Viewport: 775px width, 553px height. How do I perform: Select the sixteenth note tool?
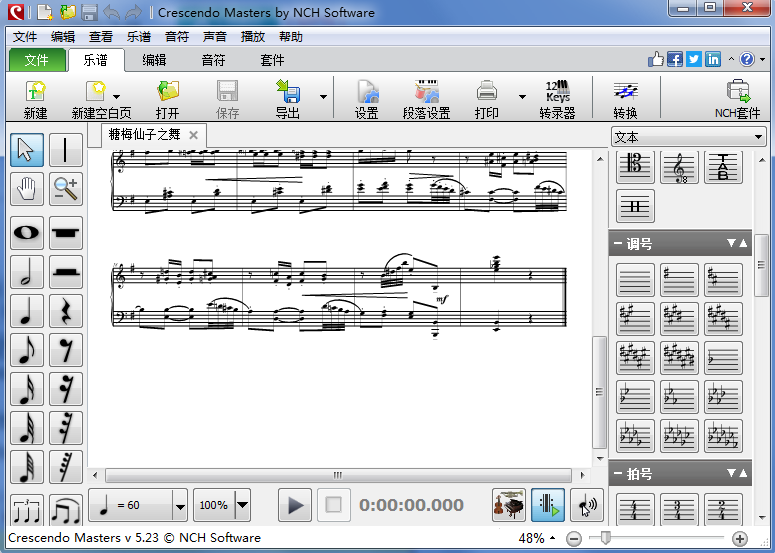pos(27,388)
